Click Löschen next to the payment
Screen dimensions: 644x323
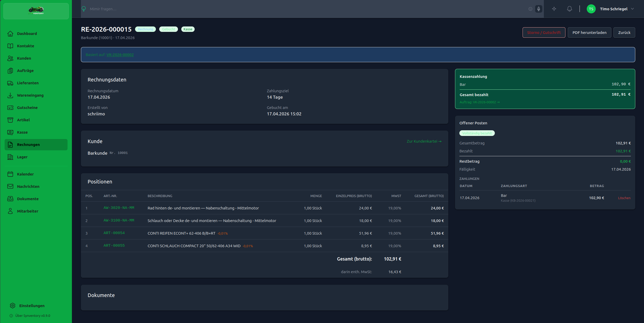(x=624, y=198)
